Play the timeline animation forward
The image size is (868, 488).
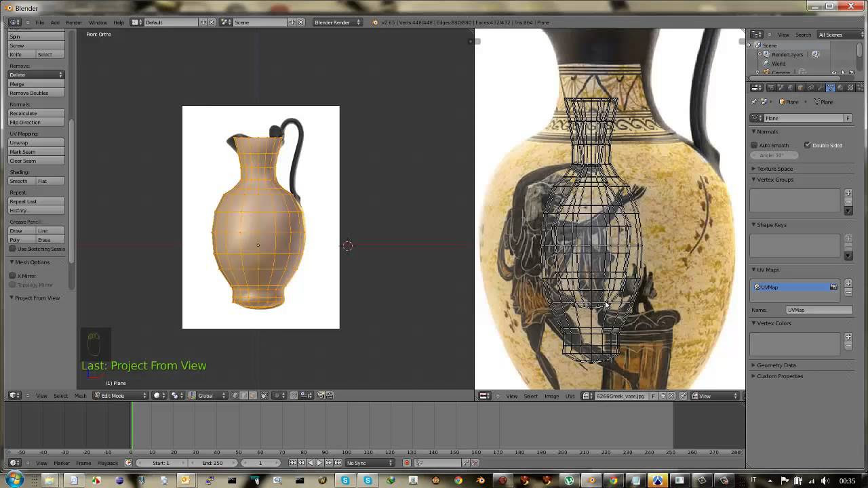tap(319, 463)
